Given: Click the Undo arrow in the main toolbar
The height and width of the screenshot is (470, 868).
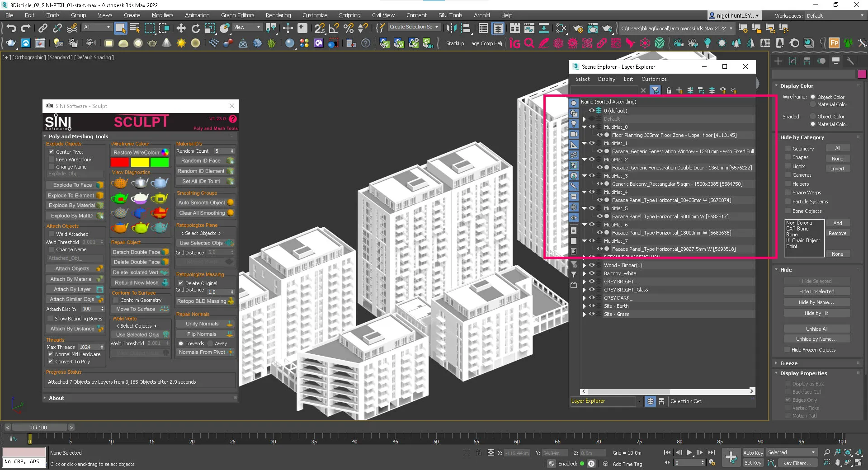Looking at the screenshot, I should coord(11,28).
